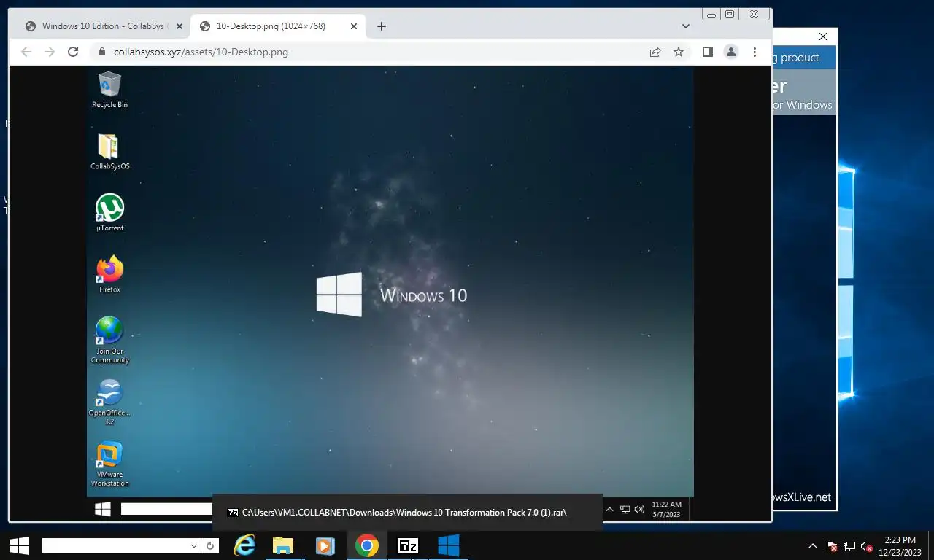Open the Windows Start menu
The width and height of the screenshot is (934, 560).
click(20, 545)
